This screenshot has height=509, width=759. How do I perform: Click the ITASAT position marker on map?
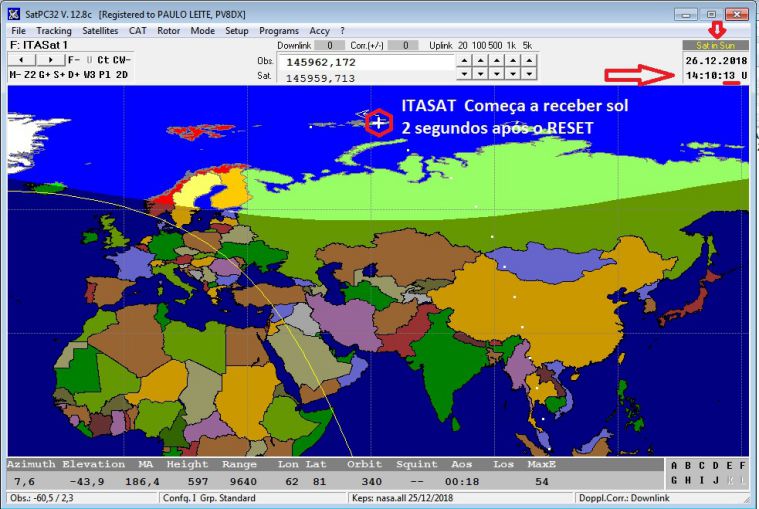point(378,122)
